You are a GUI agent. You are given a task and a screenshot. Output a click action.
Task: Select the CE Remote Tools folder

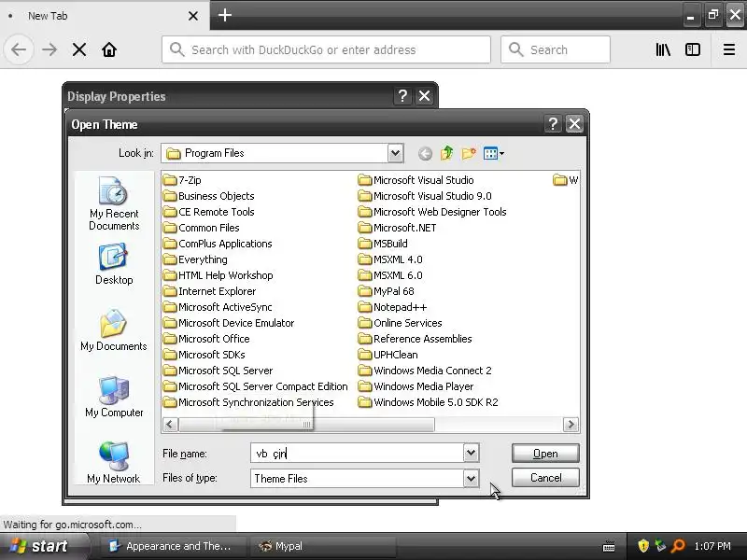[x=208, y=212]
